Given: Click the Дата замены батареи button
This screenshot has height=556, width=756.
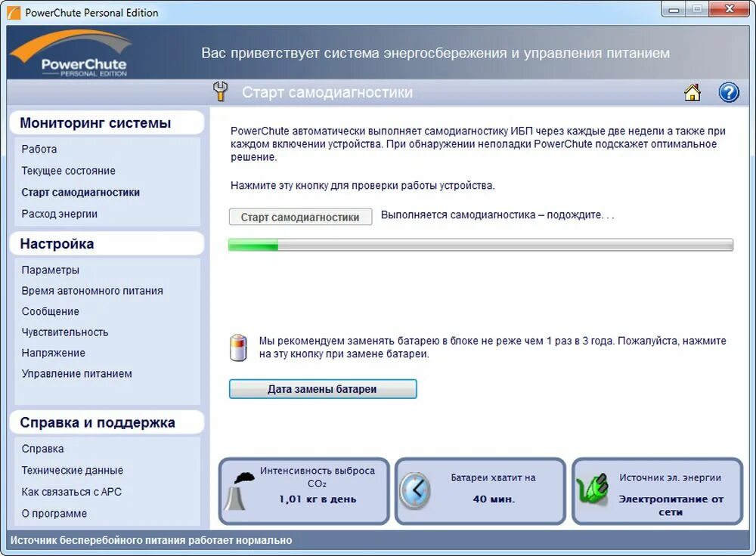Looking at the screenshot, I should [x=323, y=389].
